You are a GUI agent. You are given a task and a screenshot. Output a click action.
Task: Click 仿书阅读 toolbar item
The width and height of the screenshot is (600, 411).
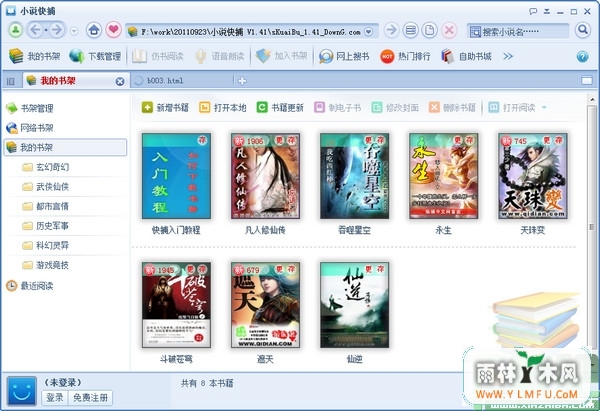tap(158, 56)
